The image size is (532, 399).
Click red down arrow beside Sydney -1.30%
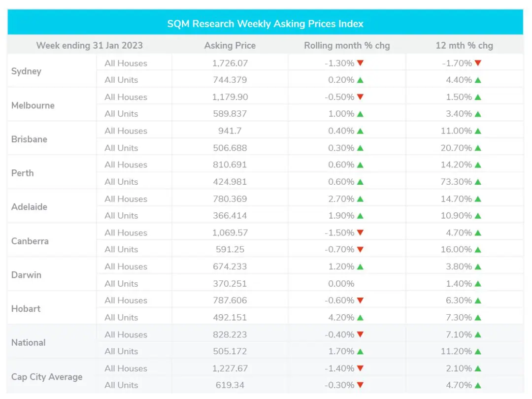click(360, 63)
